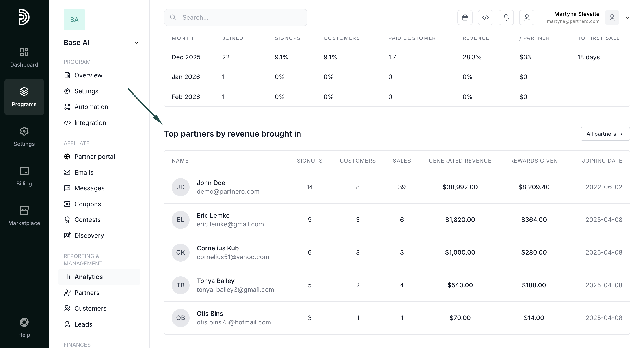Click the add user icon in header
644x348 pixels.
527,17
